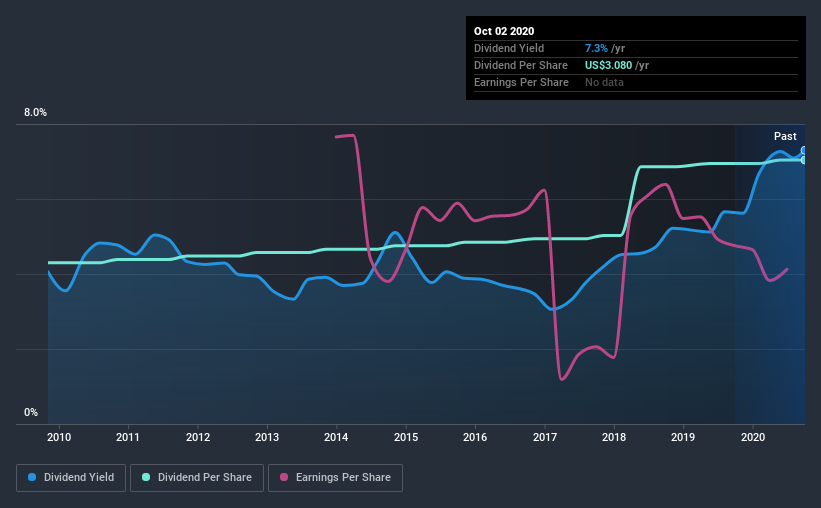The height and width of the screenshot is (508, 821).
Task: Click the Oct 02 2020 tooltip date
Action: point(504,31)
